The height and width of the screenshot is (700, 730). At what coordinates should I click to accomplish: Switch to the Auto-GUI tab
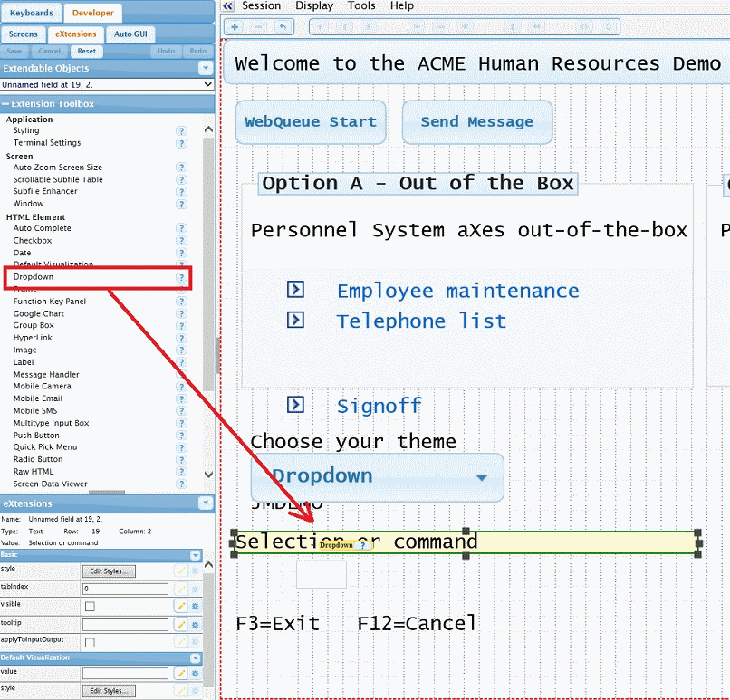pos(130,34)
